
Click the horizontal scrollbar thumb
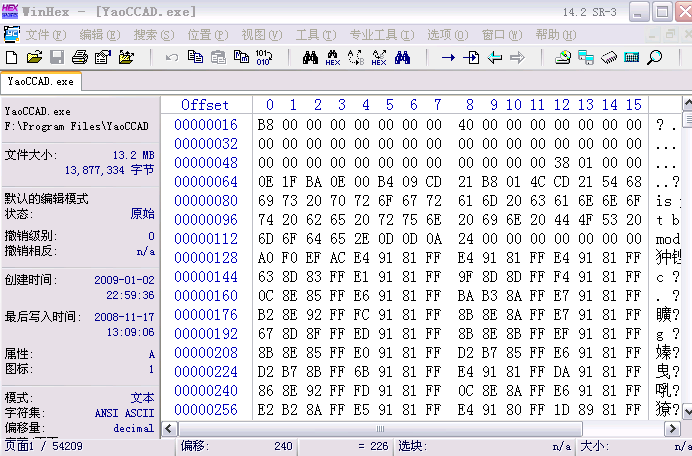380,429
